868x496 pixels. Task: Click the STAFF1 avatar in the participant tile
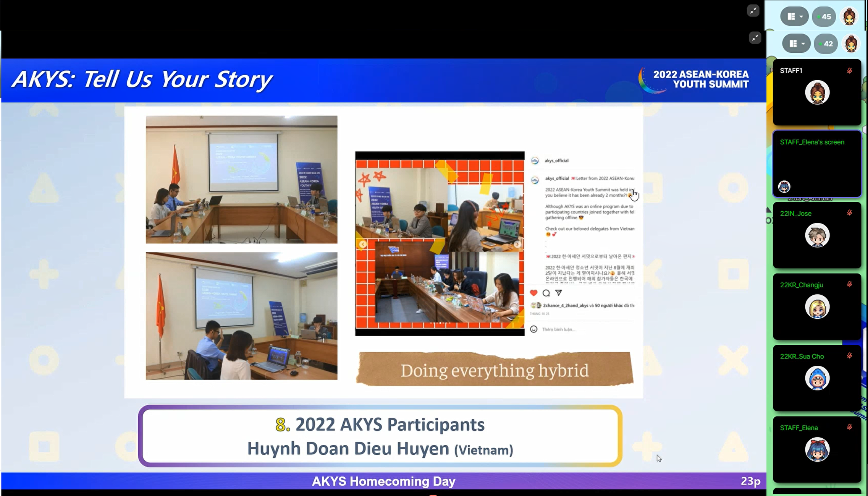coord(817,92)
